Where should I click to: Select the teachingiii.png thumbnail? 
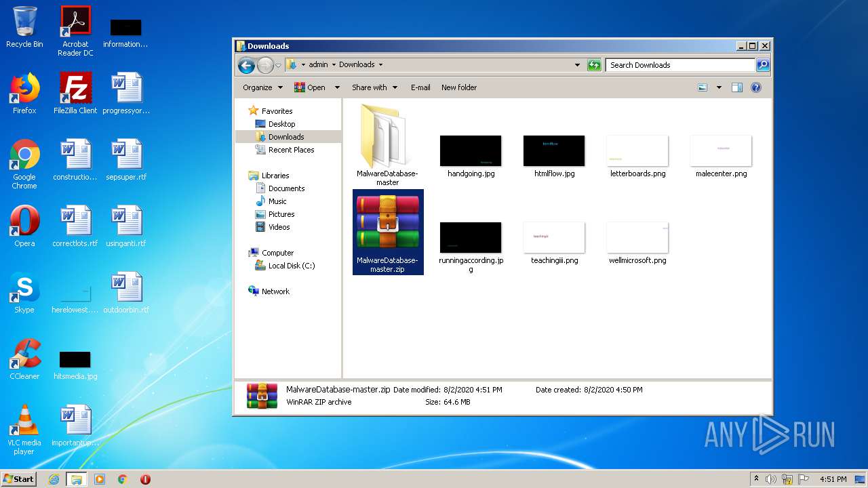[554, 243]
